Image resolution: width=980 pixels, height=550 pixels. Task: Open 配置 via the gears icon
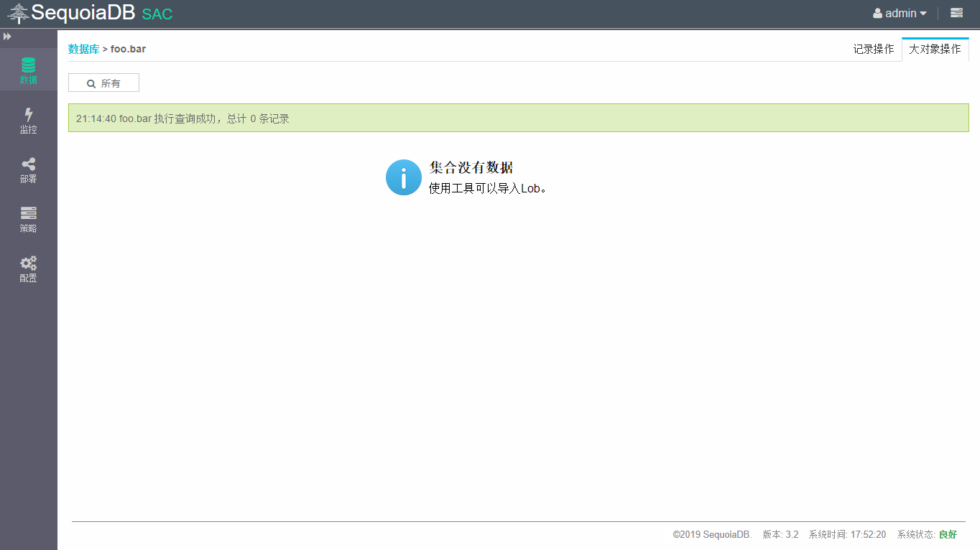pyautogui.click(x=28, y=269)
